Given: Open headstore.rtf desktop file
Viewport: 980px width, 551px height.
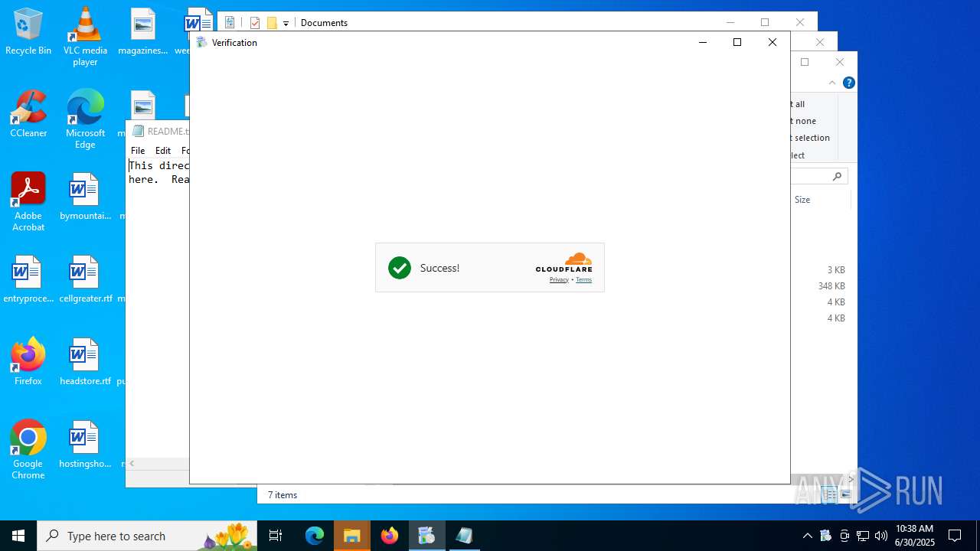Looking at the screenshot, I should tap(85, 363).
